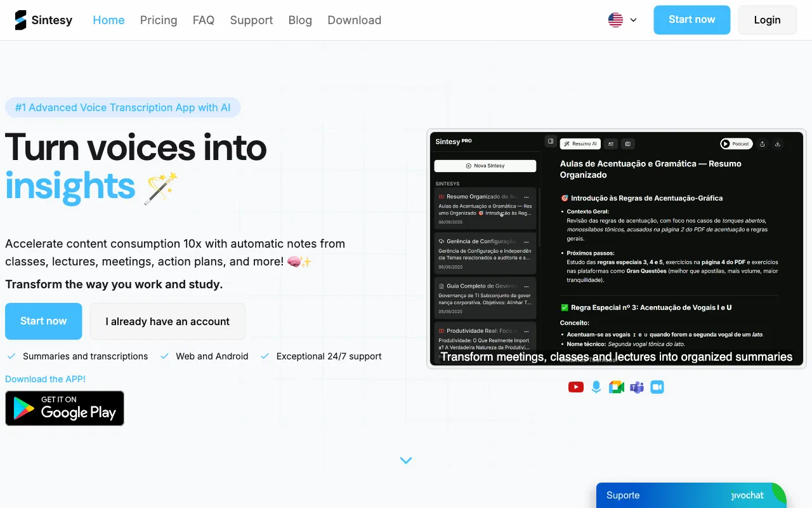
Task: Open options menu for Guia Completo item
Action: pos(527,286)
